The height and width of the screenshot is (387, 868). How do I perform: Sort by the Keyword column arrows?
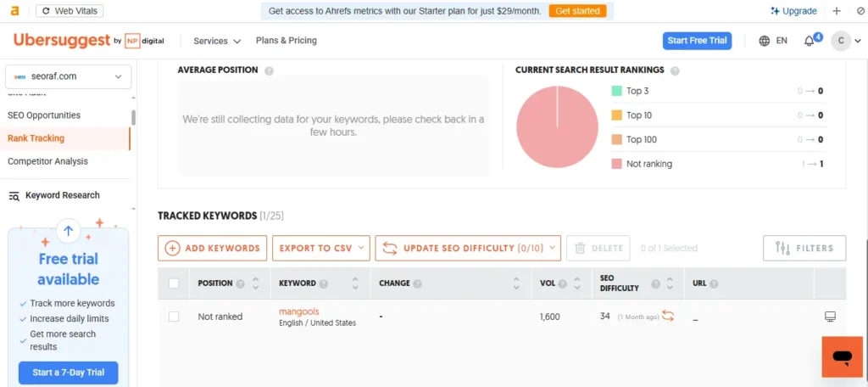(x=355, y=283)
